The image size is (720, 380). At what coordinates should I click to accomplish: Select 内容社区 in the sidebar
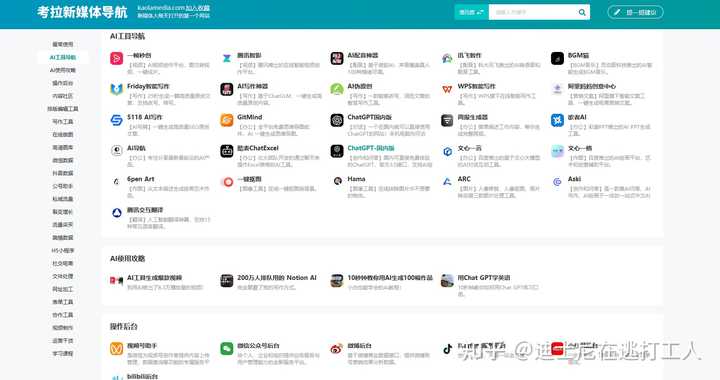[x=63, y=96]
